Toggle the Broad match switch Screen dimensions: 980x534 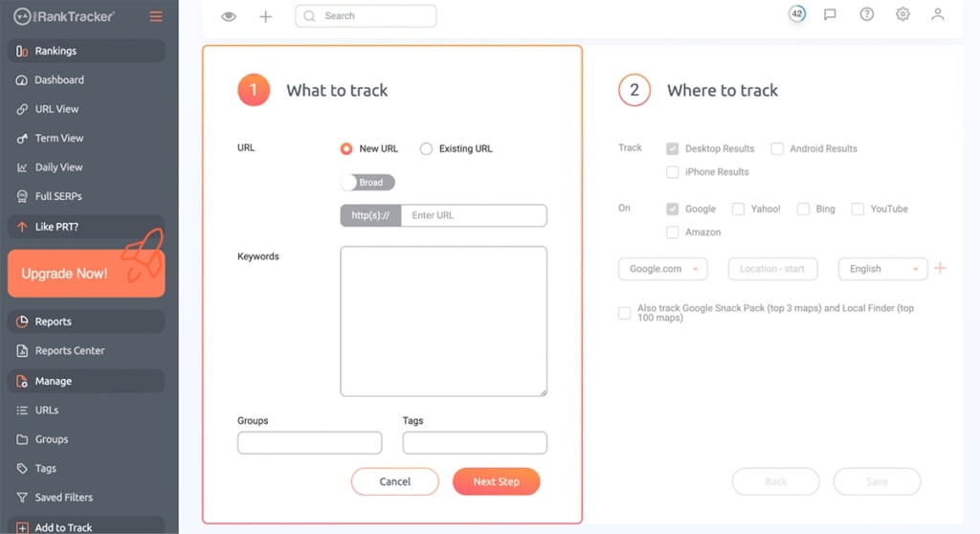pyautogui.click(x=367, y=183)
